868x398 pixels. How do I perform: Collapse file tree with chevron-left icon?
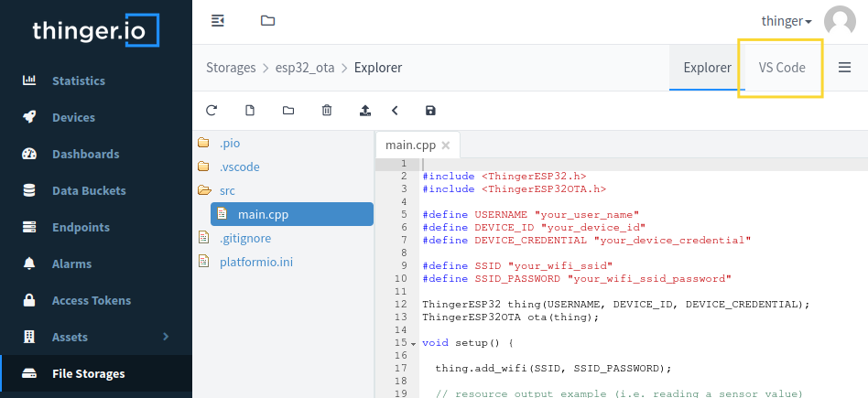[395, 110]
